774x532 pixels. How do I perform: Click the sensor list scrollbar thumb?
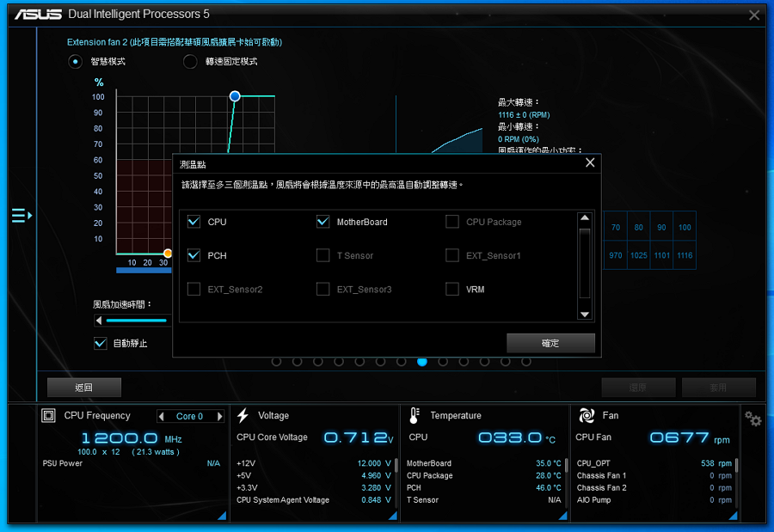(x=585, y=264)
